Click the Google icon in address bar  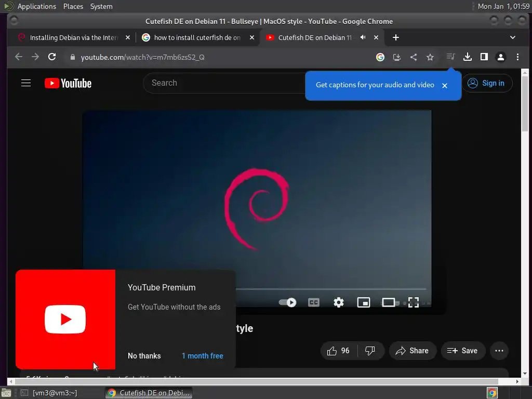pyautogui.click(x=380, y=57)
